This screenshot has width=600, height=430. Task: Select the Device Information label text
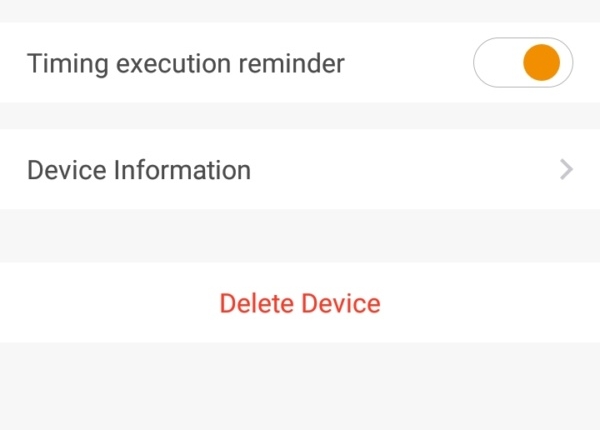(x=139, y=170)
